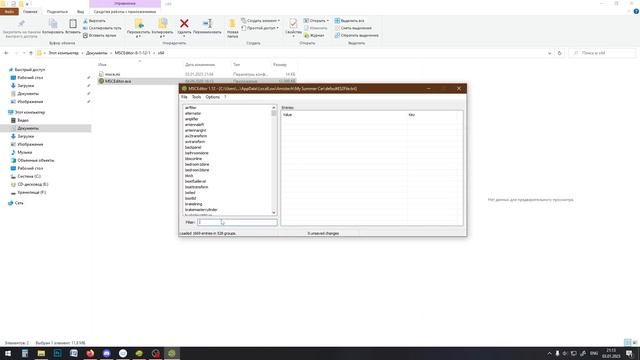Click the MSCEditor Filter text field
The width and height of the screenshot is (640, 360).
pos(237,222)
